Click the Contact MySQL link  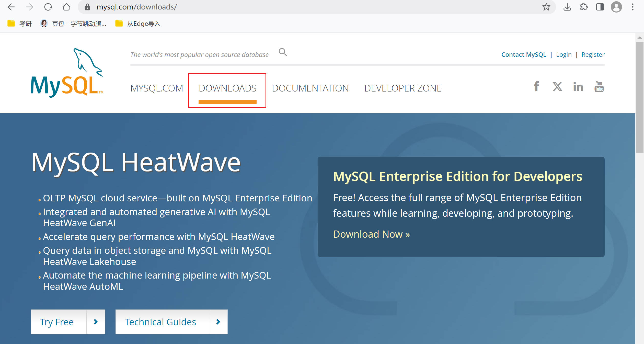click(x=524, y=54)
